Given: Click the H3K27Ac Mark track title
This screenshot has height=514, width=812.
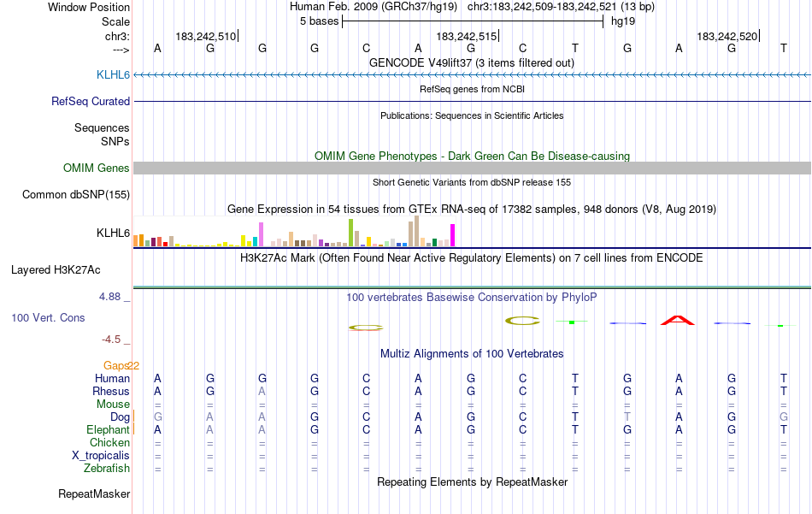Looking at the screenshot, I should pyautogui.click(x=472, y=258).
